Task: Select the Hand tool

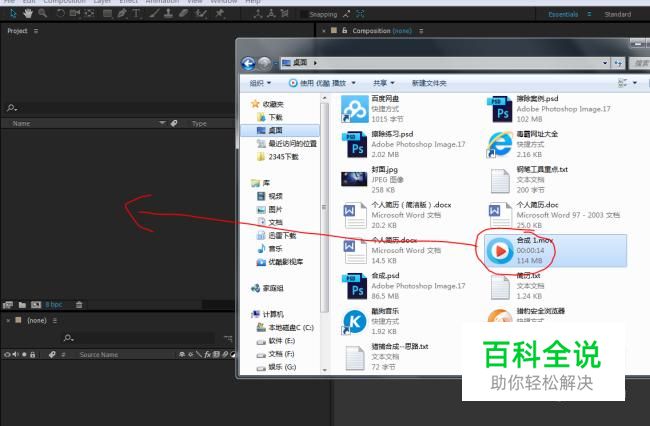Action: [x=28, y=14]
